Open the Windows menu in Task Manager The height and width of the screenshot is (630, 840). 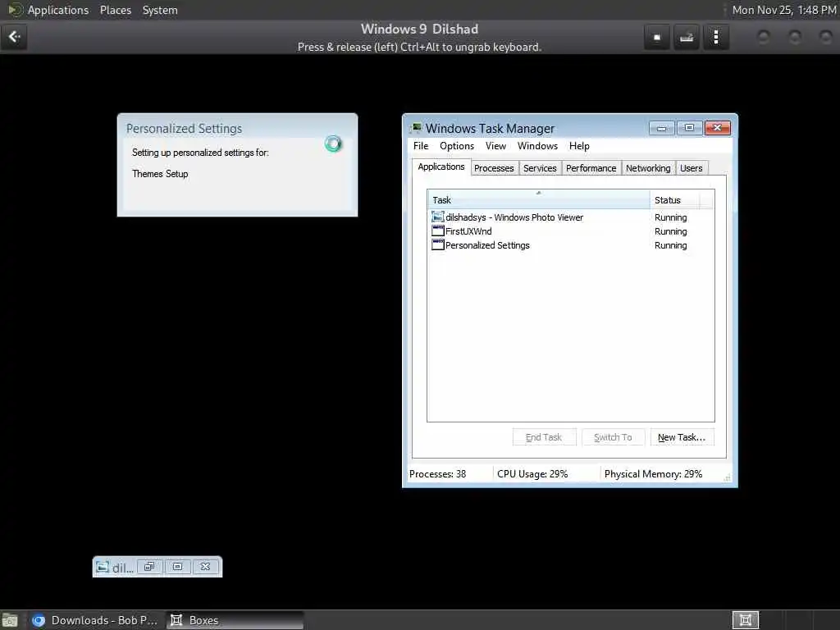tap(537, 146)
